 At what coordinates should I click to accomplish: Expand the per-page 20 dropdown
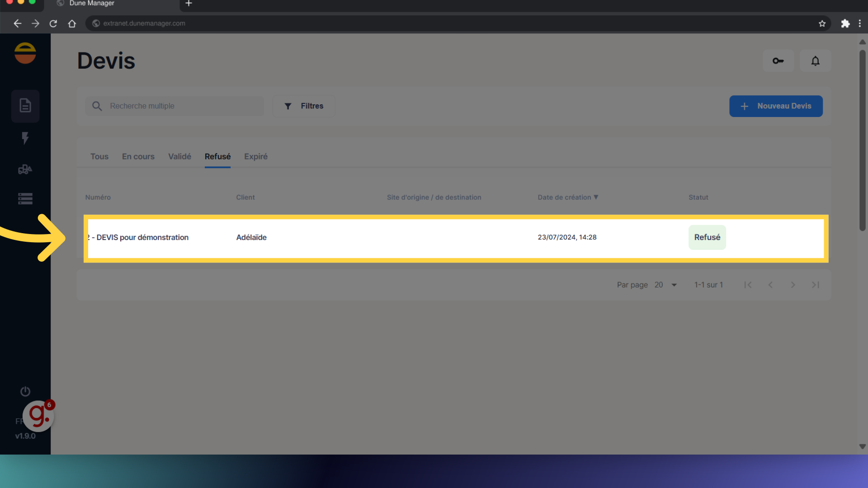[x=666, y=285]
